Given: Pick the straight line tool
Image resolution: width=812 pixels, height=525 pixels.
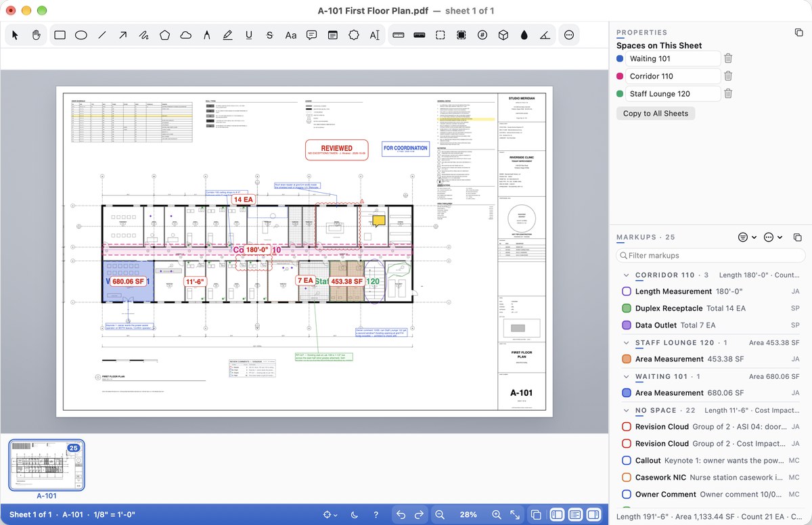Looking at the screenshot, I should click(x=101, y=35).
